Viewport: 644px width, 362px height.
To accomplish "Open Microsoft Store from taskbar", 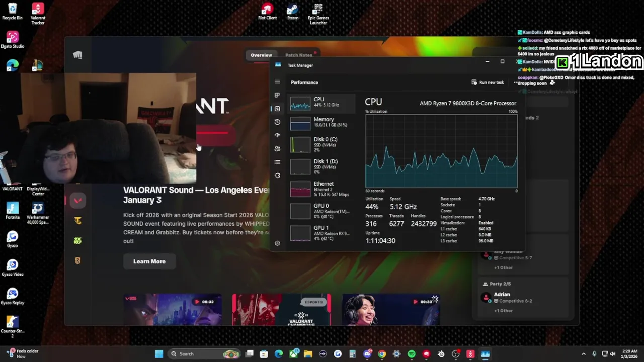I will point(264,354).
